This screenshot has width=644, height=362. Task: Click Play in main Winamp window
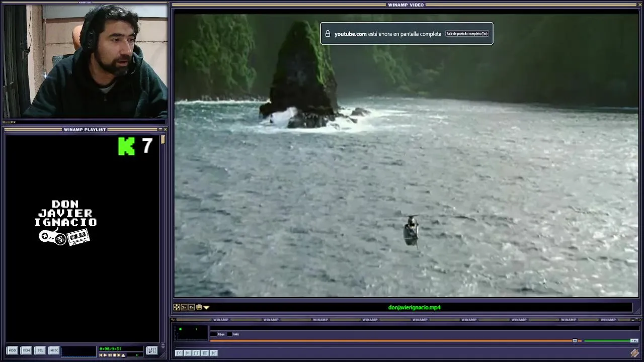pyautogui.click(x=188, y=353)
